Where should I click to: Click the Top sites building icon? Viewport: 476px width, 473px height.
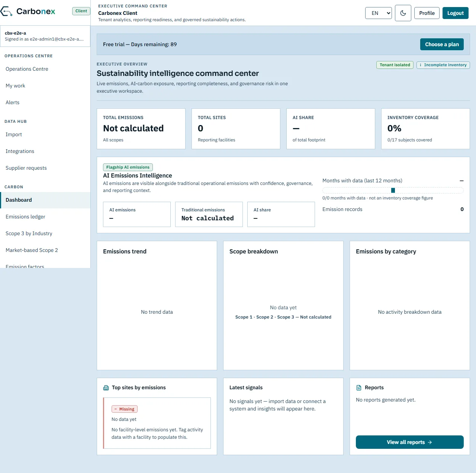pos(106,388)
